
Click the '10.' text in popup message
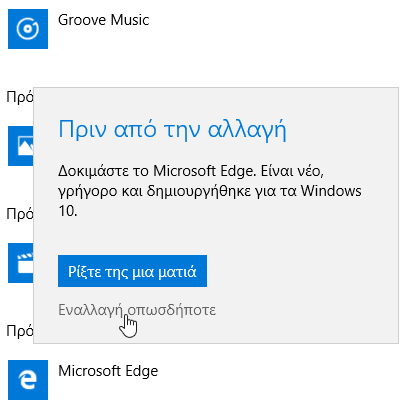click(68, 211)
